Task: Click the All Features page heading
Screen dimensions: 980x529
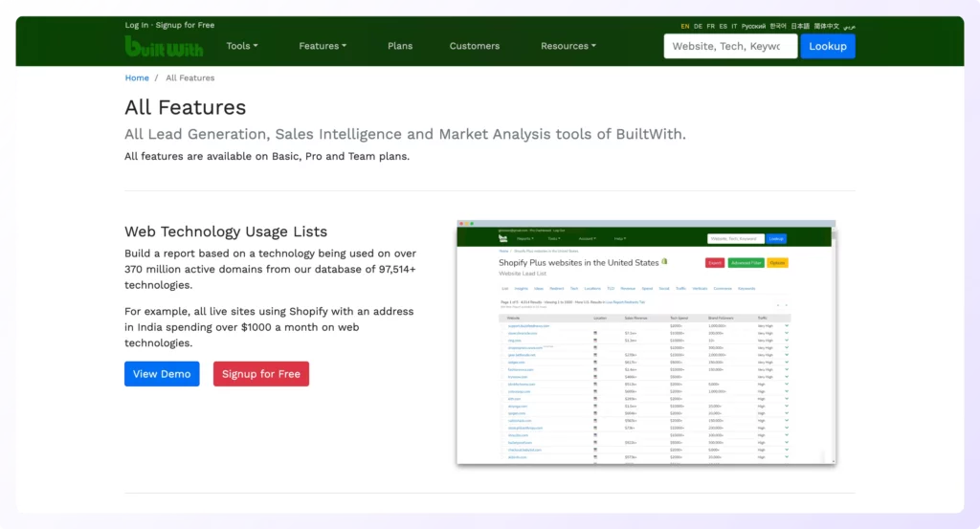Action: (x=185, y=107)
